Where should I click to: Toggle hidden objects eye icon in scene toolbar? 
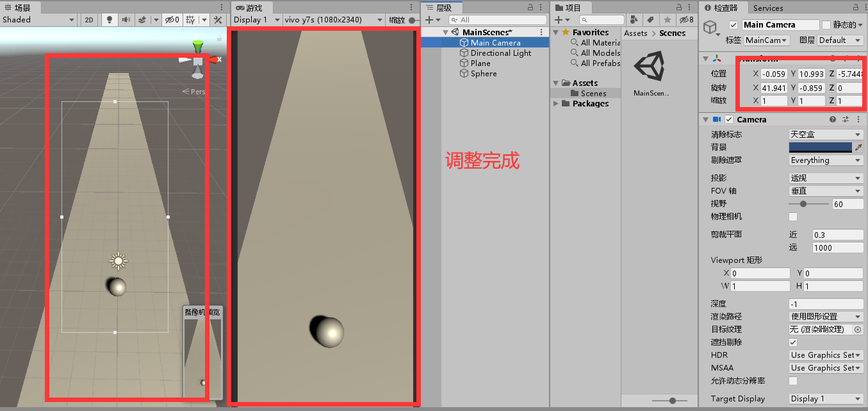(x=172, y=20)
